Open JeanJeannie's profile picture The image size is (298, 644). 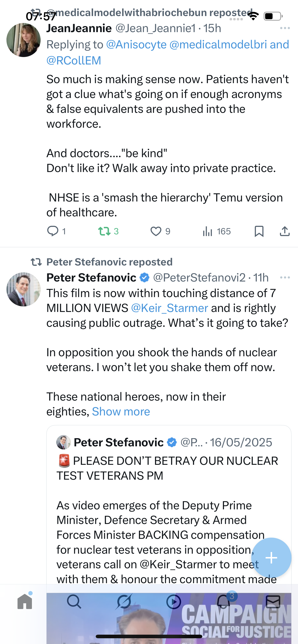point(24,40)
